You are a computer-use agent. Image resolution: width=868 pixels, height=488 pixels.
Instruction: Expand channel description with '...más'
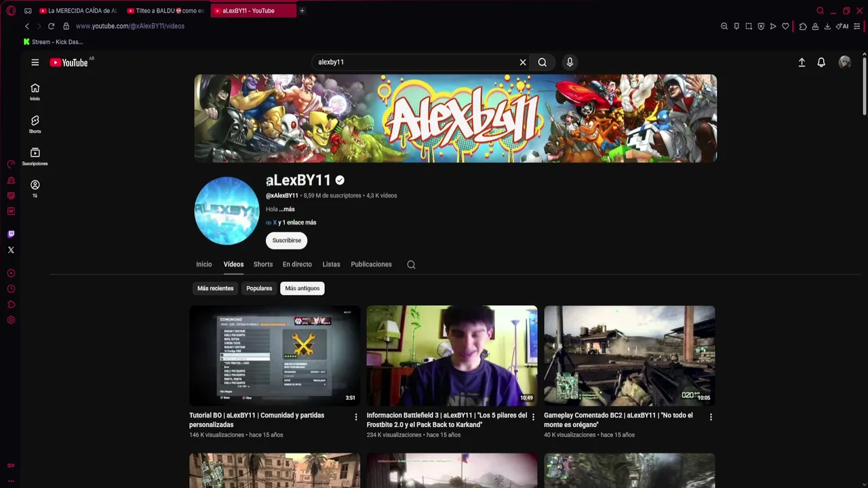click(x=287, y=209)
